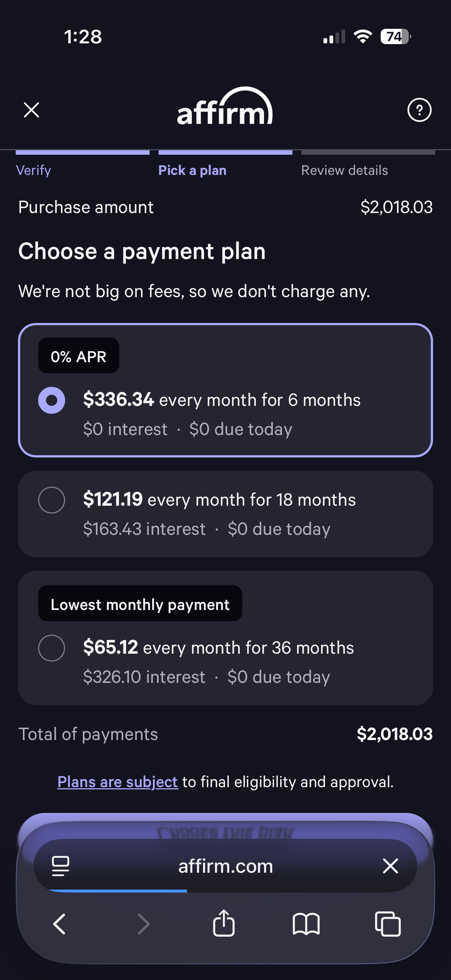The image size is (451, 980).
Task: Go back with Safari back arrow
Action: pos(59,924)
